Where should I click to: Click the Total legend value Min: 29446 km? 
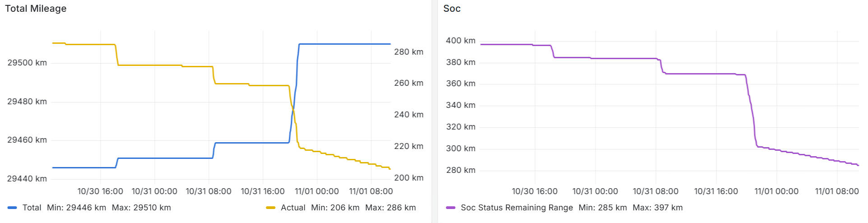tap(76, 208)
